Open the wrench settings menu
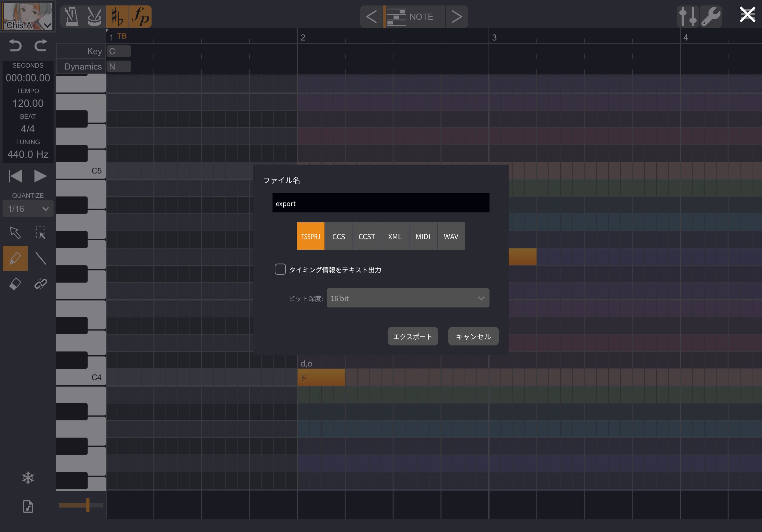This screenshot has width=762, height=532. pos(711,17)
